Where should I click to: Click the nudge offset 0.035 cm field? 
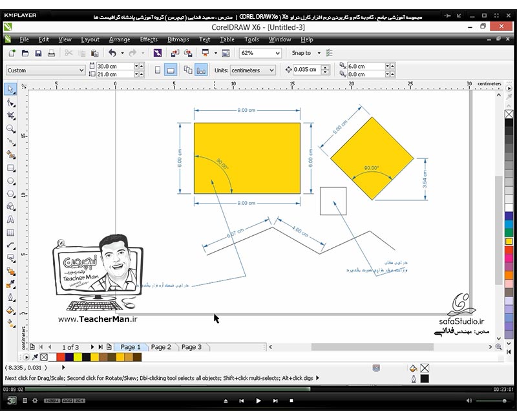306,70
